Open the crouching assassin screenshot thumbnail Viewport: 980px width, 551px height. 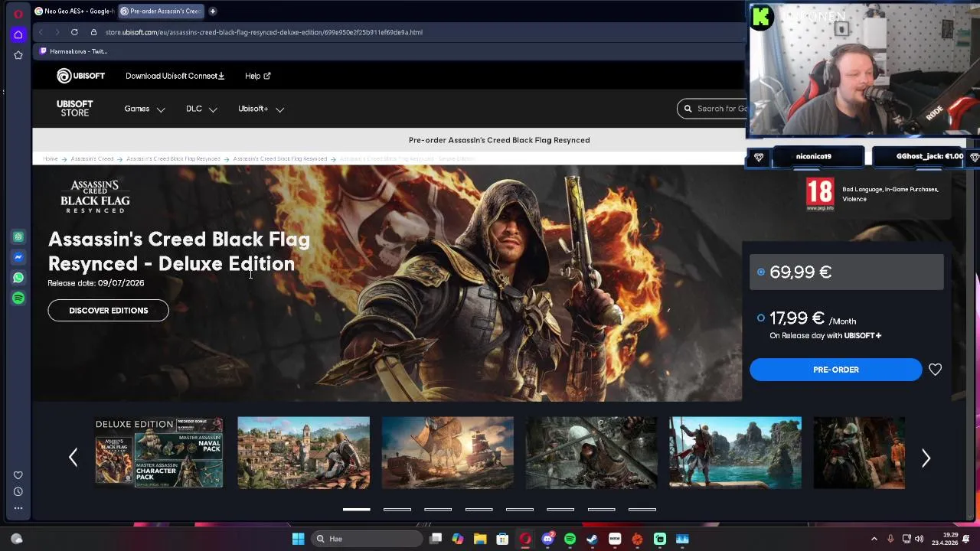(x=591, y=452)
